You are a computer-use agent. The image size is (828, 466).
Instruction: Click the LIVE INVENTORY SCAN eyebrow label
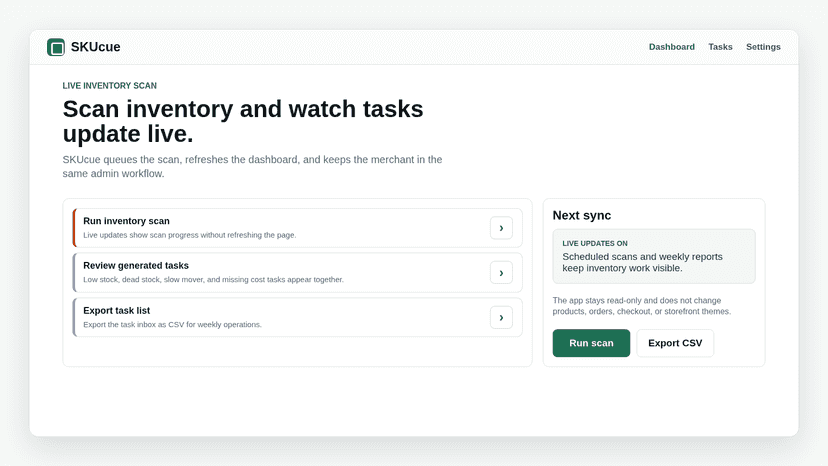[x=109, y=86]
